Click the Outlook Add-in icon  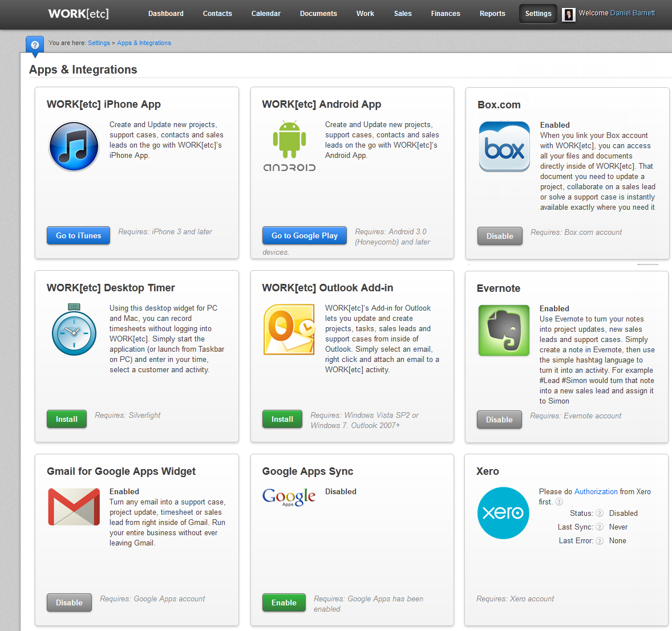click(289, 329)
